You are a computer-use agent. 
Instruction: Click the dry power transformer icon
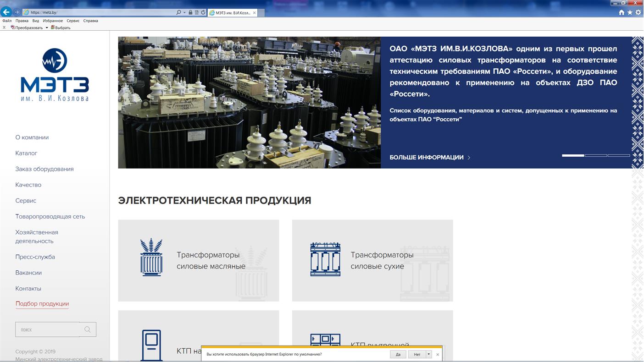[x=325, y=259]
